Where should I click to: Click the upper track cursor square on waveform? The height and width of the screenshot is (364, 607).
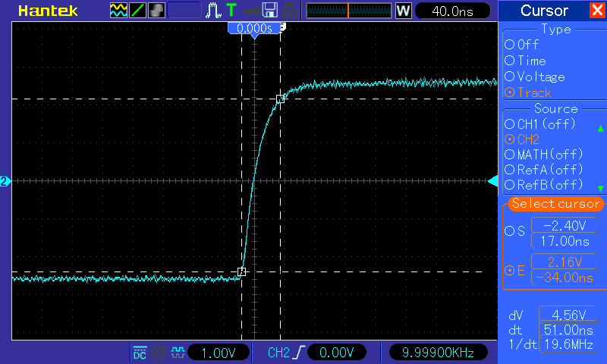[280, 99]
